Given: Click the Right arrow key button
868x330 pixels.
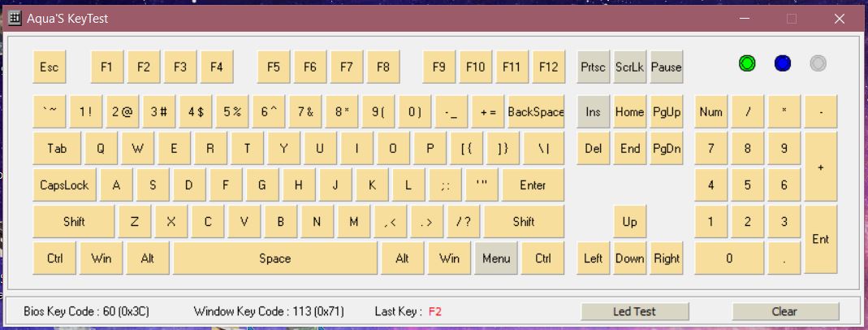Looking at the screenshot, I should 667,258.
